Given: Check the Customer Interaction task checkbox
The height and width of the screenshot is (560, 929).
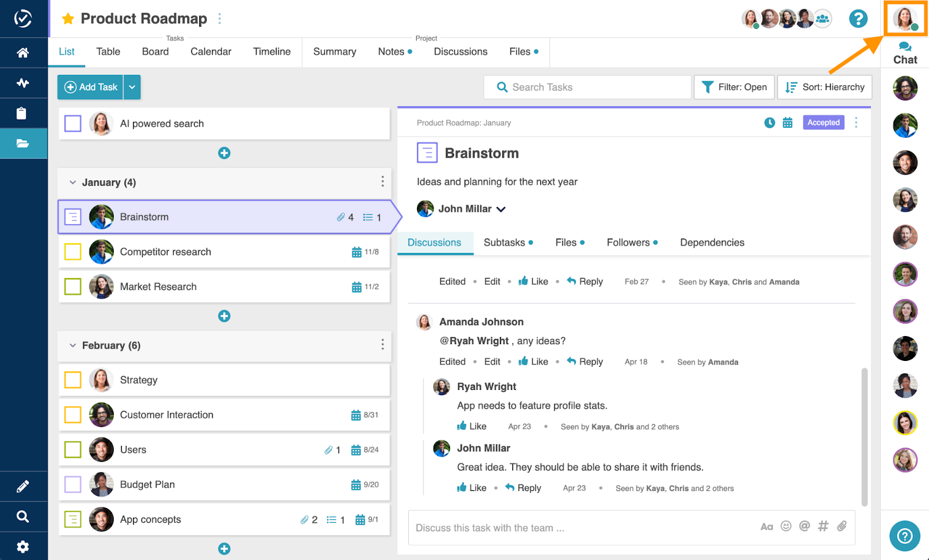Looking at the screenshot, I should [x=73, y=415].
